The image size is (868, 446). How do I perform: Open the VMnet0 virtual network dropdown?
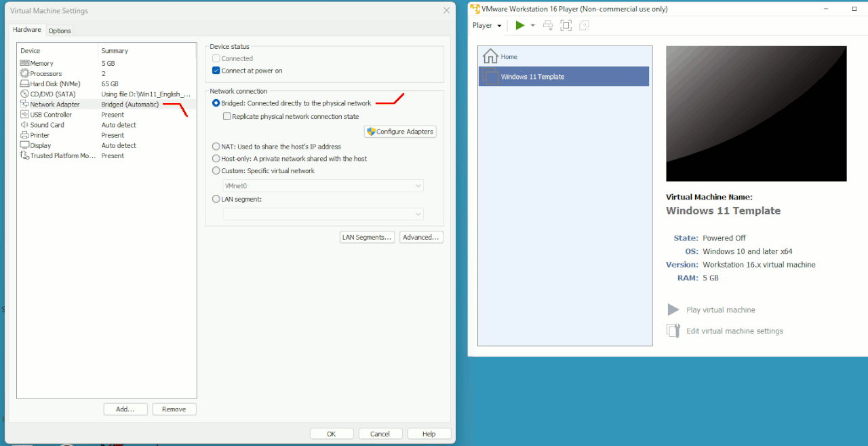click(323, 185)
